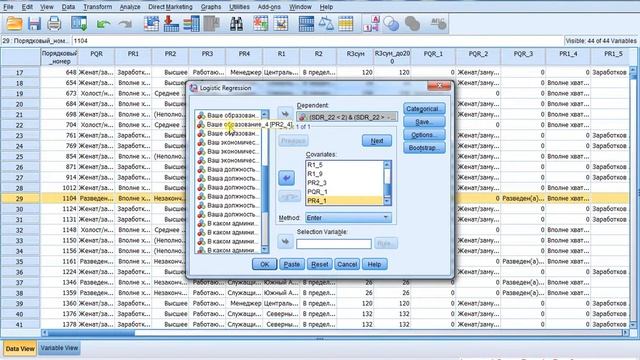The image size is (640, 360).
Task: Click the Redo toolbar arrow
Action: pyautogui.click(x=125, y=24)
